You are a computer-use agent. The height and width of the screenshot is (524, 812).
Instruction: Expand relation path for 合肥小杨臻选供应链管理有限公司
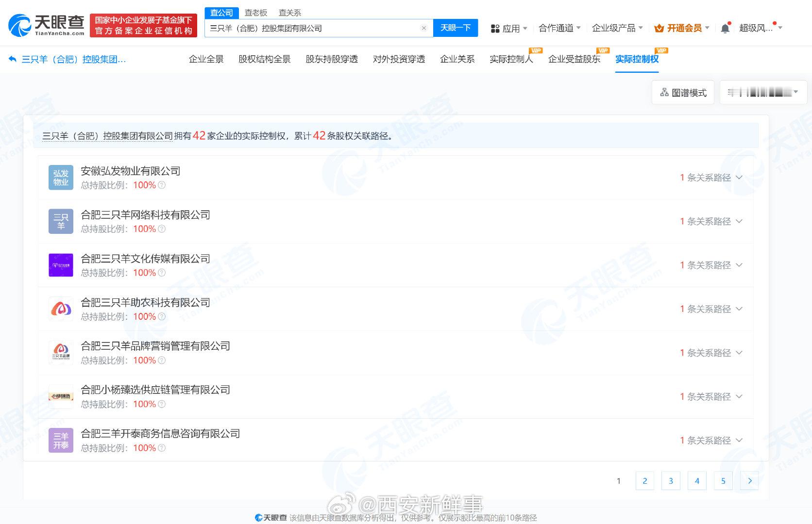pos(711,396)
